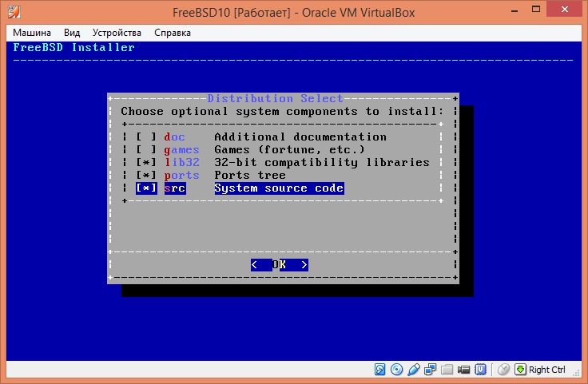The height and width of the screenshot is (384, 588).
Task: Toggle the src System source code checkbox
Action: coord(145,188)
